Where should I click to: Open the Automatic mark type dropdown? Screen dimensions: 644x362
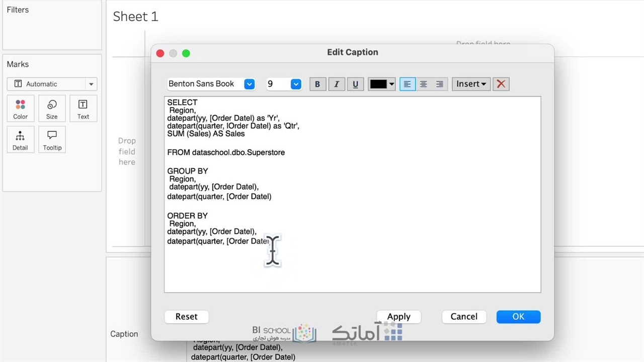[x=52, y=84]
